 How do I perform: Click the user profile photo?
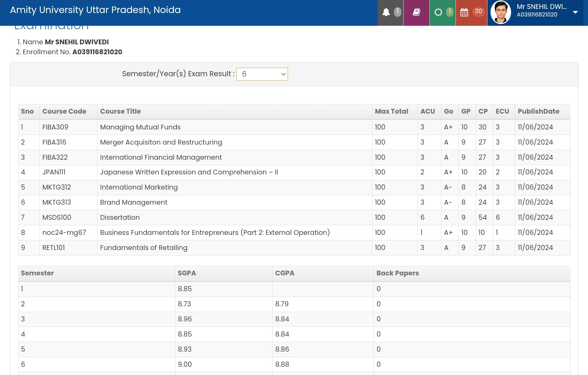click(501, 12)
